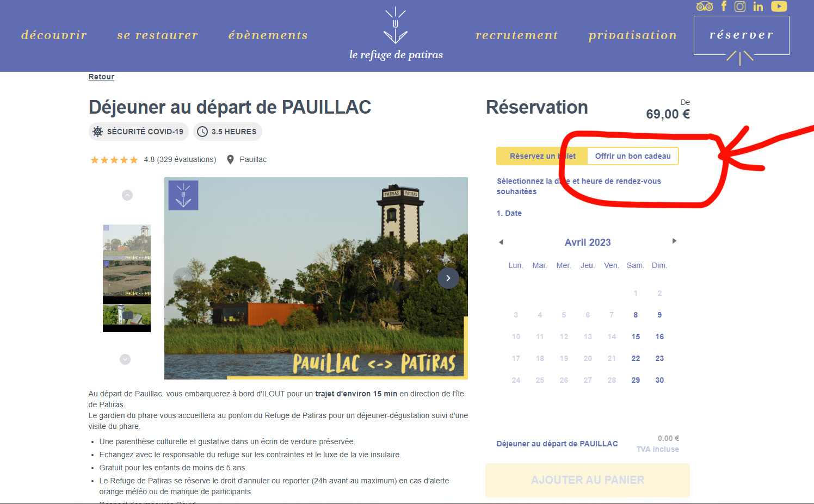Choose date 15 in Avril 2023
The image size is (814, 504).
pos(636,337)
